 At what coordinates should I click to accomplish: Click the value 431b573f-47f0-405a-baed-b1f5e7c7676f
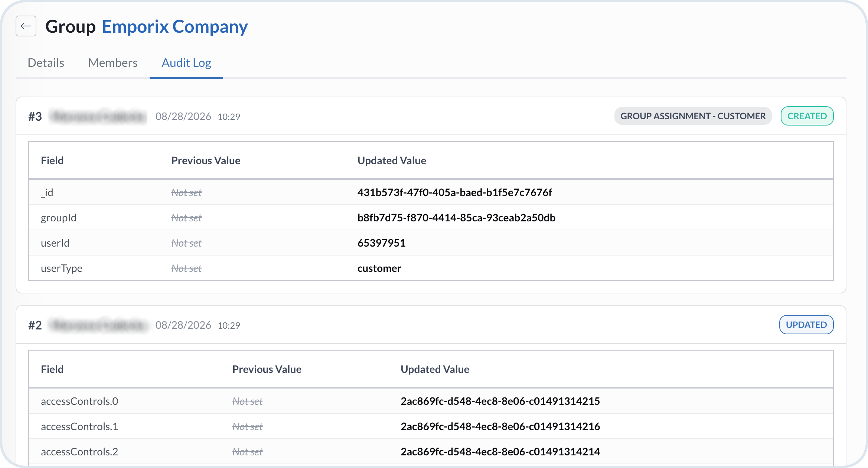tap(455, 192)
